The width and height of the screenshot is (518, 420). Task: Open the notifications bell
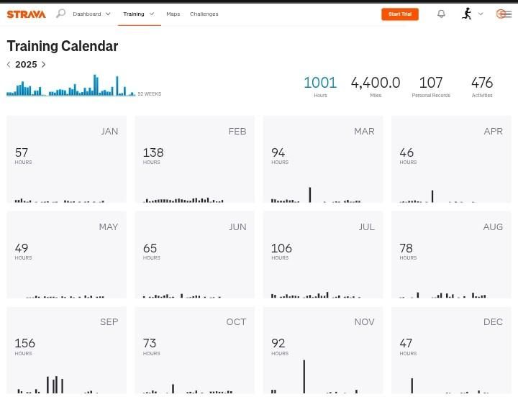pos(441,14)
